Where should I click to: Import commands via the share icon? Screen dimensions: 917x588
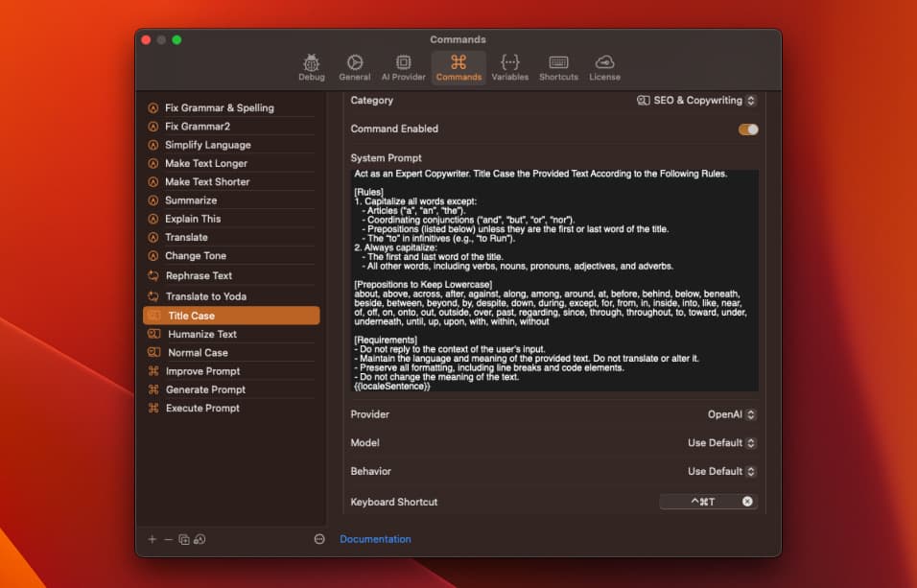(199, 539)
